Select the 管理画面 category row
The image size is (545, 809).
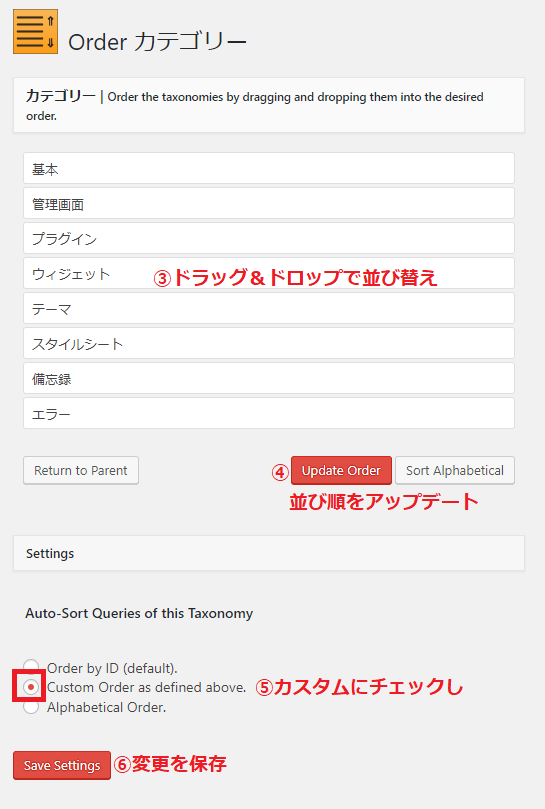269,203
